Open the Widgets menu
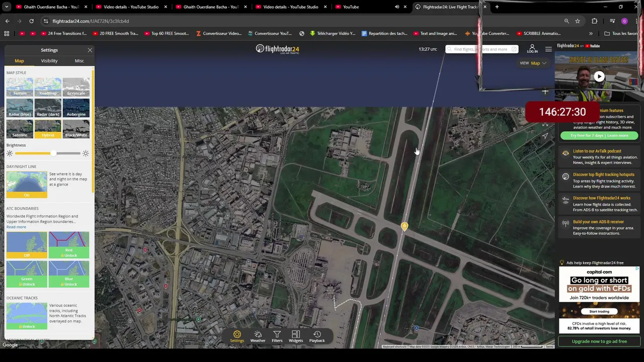 (x=296, y=336)
